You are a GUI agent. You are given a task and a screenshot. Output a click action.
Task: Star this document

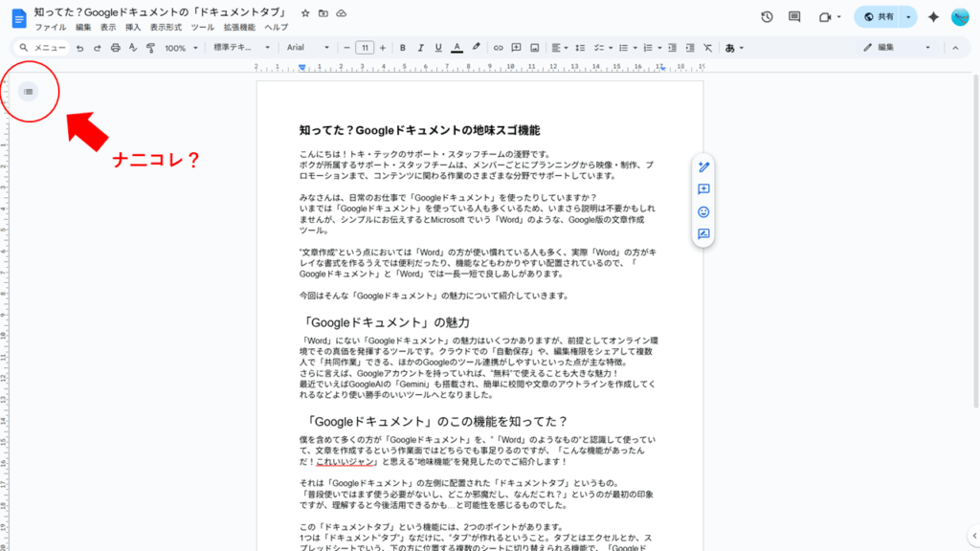coord(303,13)
